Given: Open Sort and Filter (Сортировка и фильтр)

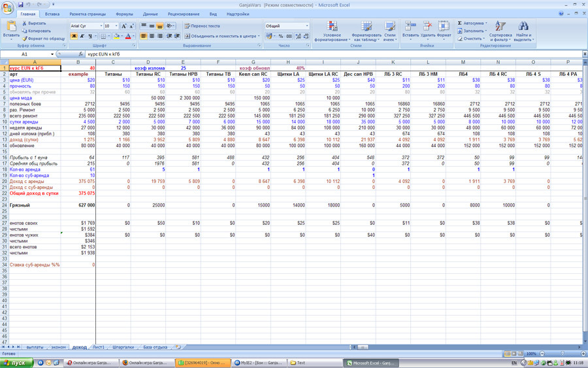Looking at the screenshot, I should coord(500,26).
